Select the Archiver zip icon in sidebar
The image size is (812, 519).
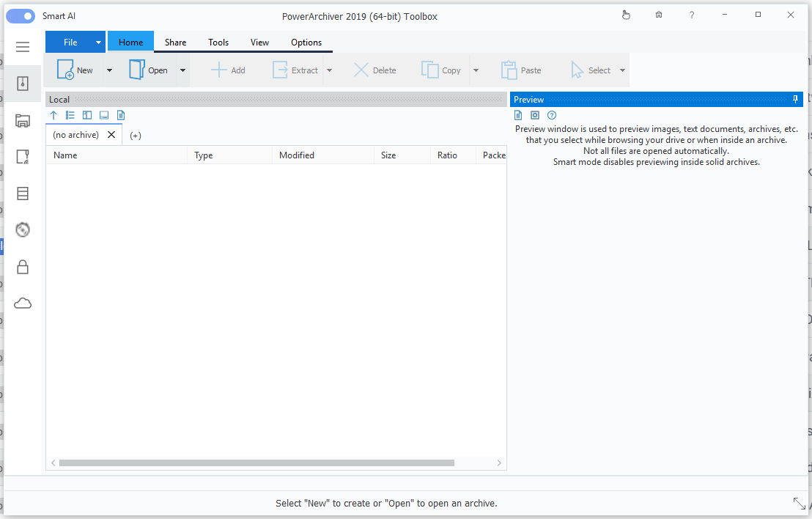pyautogui.click(x=22, y=84)
